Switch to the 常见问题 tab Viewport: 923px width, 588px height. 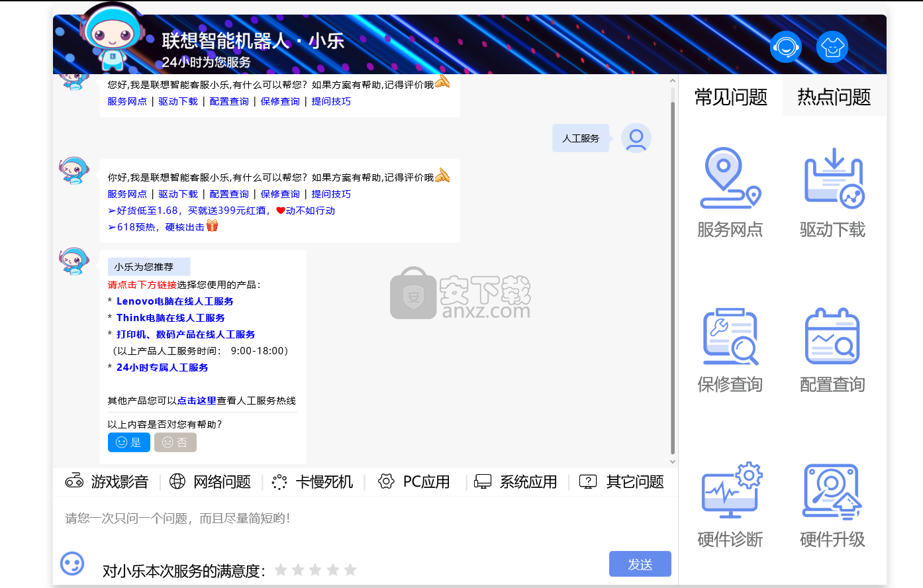(x=730, y=97)
